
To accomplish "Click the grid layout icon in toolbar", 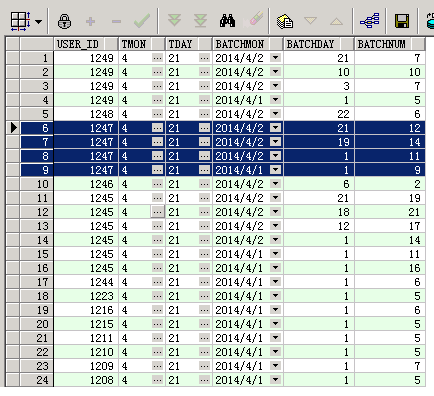I will 21,22.
